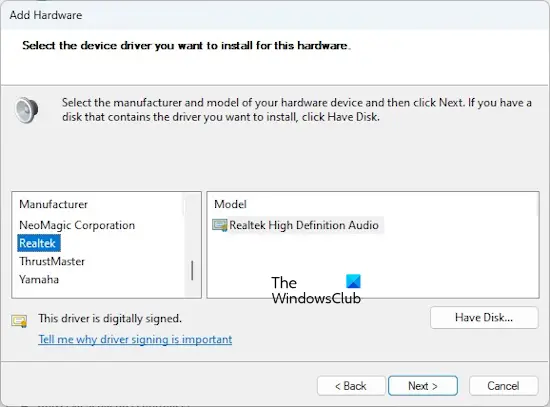Select Yamaha manufacturer entry

pos(39,279)
